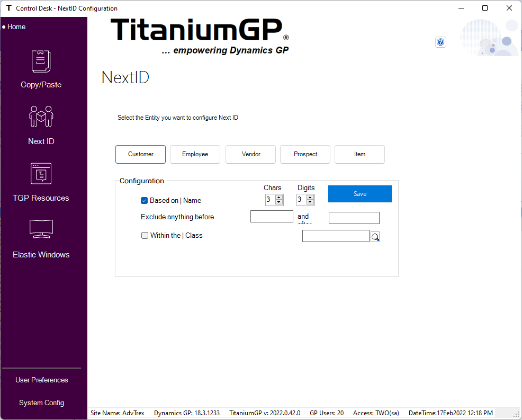Select the Employee entity button
This screenshot has height=420, width=522.
click(195, 154)
